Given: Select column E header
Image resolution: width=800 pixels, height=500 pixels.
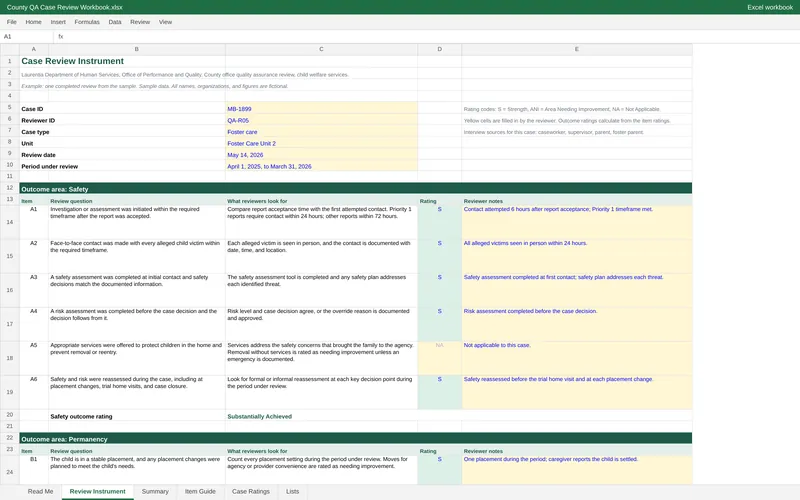Looking at the screenshot, I should tap(577, 49).
